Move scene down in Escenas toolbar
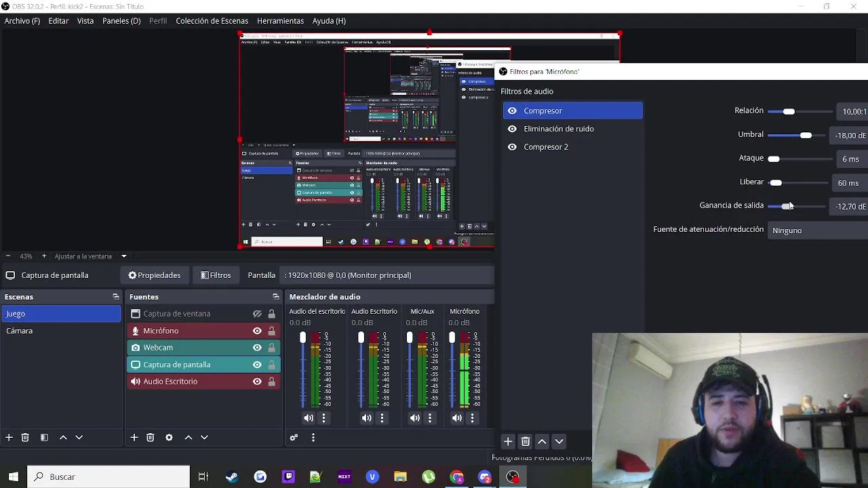Viewport: 868px width, 488px height. pos(79,438)
